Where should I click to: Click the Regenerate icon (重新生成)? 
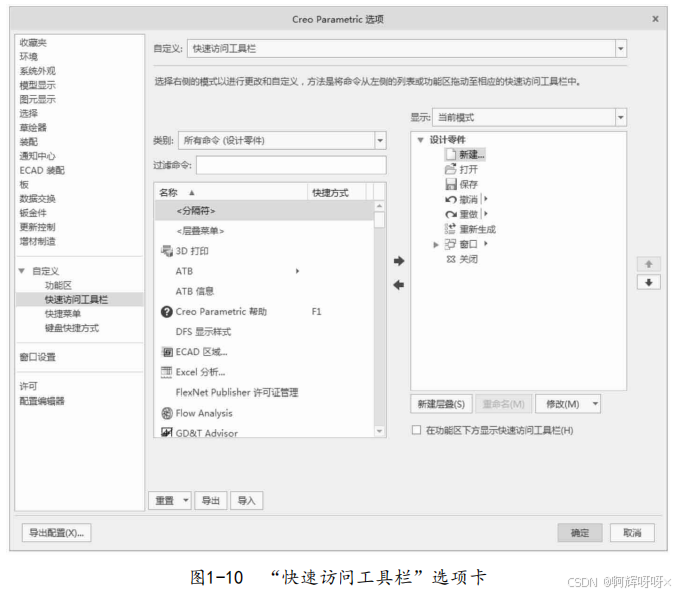tap(450, 229)
